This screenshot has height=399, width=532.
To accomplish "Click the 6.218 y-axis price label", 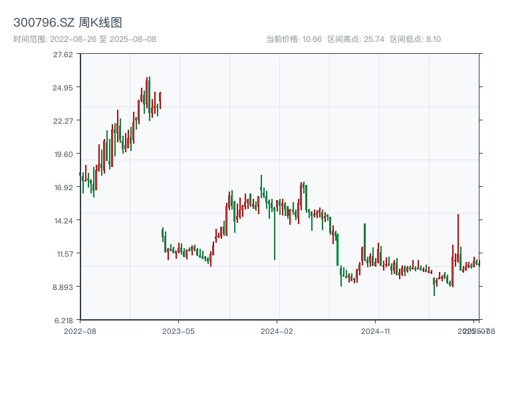I will click(64, 320).
